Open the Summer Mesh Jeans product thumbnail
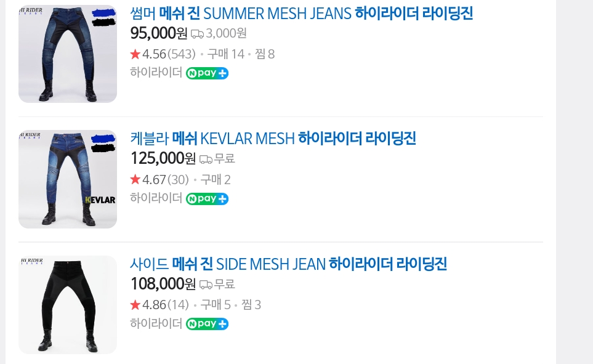 68,54
